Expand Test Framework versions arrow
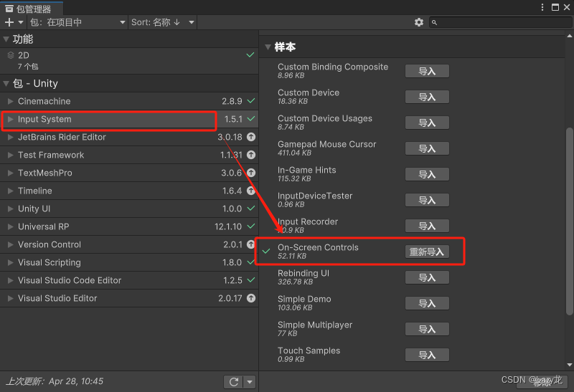Image resolution: width=574 pixels, height=392 pixels. tap(11, 155)
